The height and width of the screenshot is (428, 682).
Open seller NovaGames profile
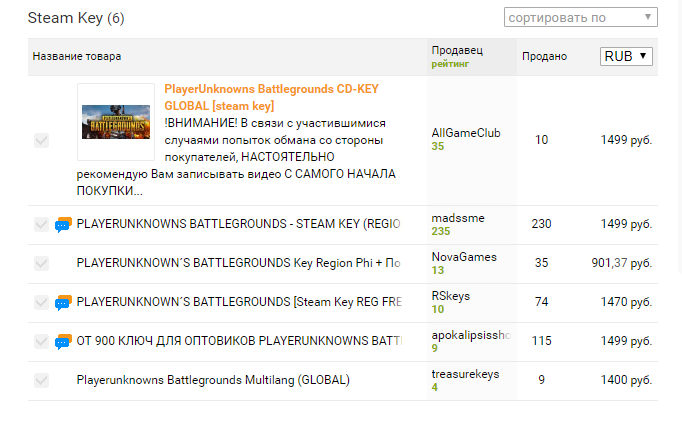click(464, 257)
